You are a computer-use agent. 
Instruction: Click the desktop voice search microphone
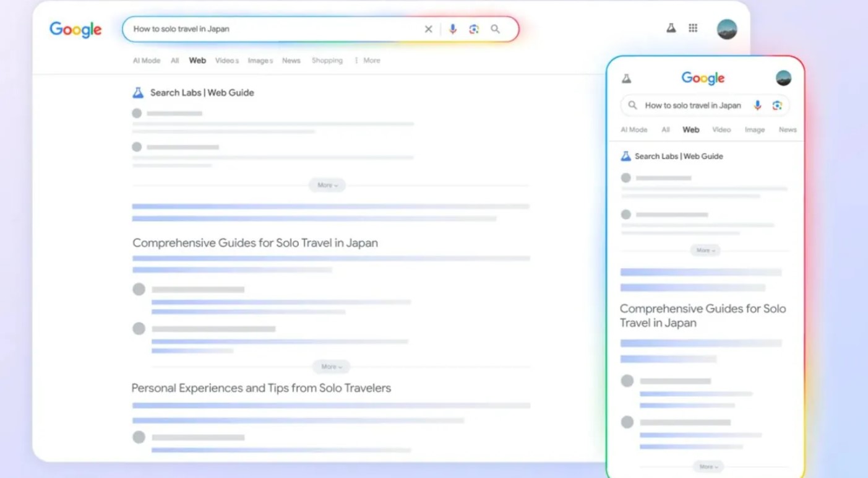coord(453,29)
